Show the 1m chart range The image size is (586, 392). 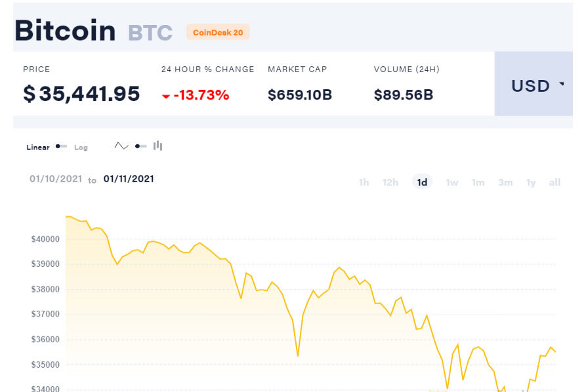click(x=478, y=182)
